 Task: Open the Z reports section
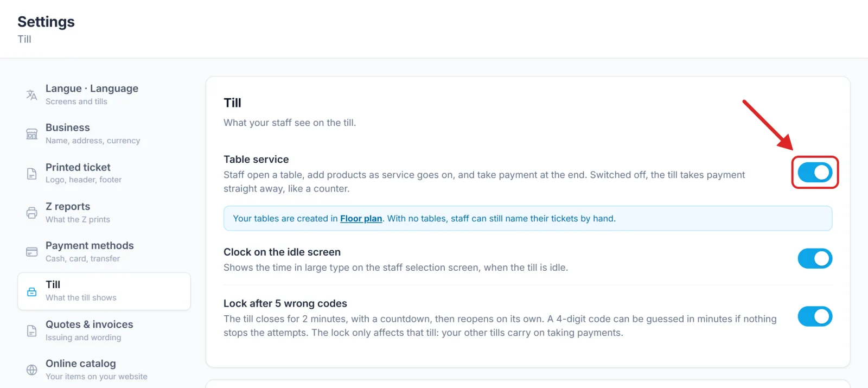104,213
